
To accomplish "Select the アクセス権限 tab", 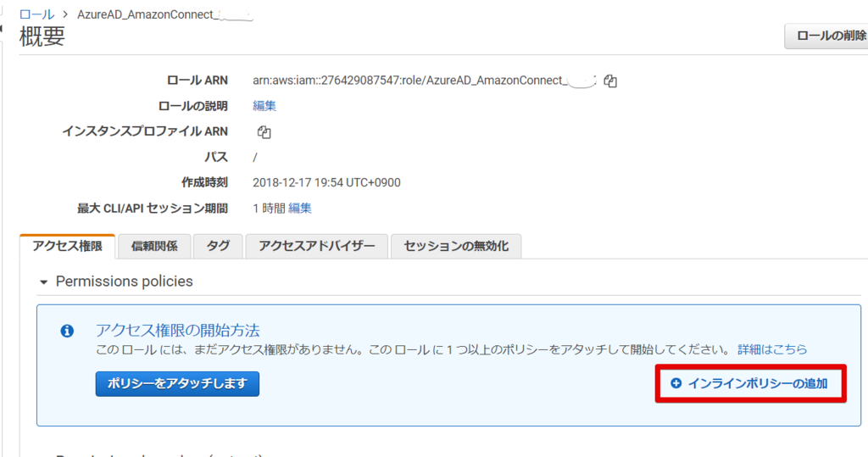I will (x=67, y=247).
